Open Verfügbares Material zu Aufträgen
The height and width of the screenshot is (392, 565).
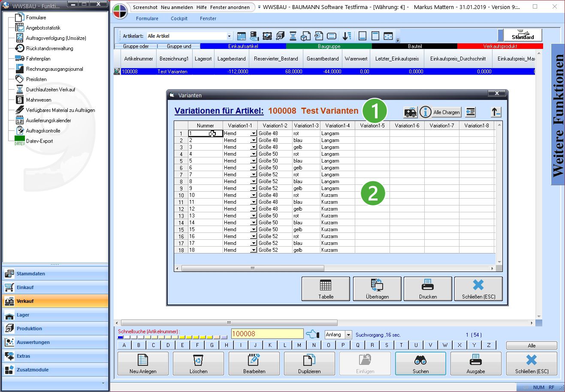point(60,110)
